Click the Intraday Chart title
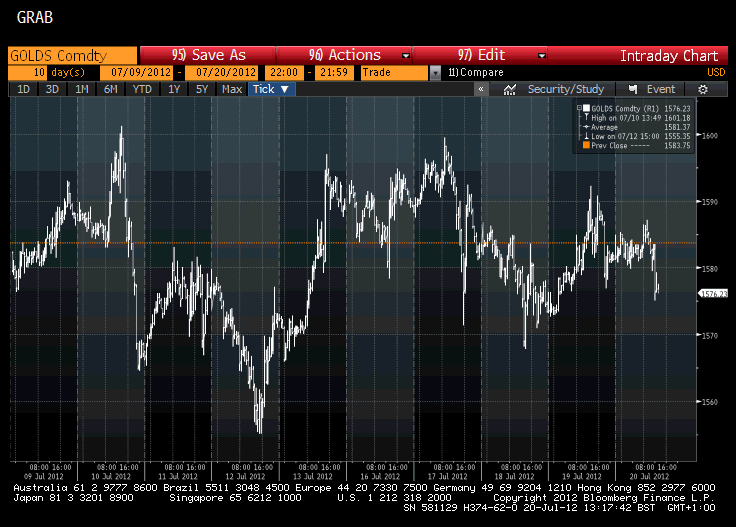Viewport: 736px width, 527px height. 669,56
